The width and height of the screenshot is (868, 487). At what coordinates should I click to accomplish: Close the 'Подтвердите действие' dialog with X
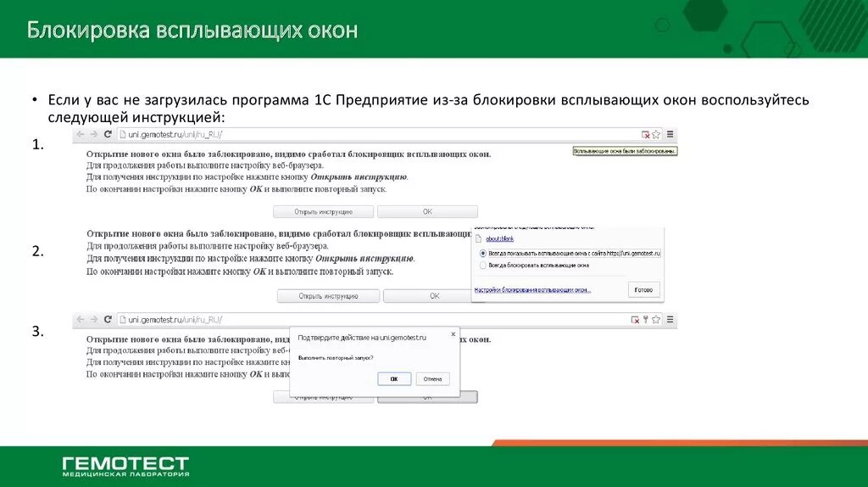coord(453,334)
